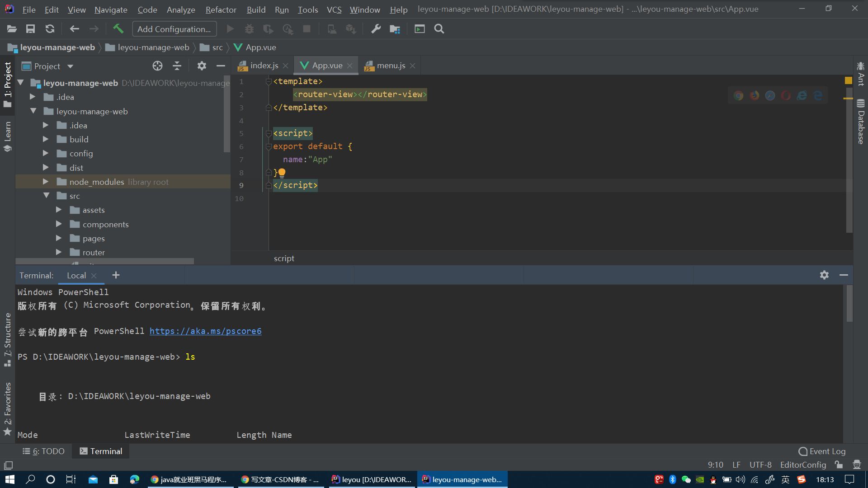Close the App.vue editor tab
The image size is (868, 488).
(x=350, y=66)
